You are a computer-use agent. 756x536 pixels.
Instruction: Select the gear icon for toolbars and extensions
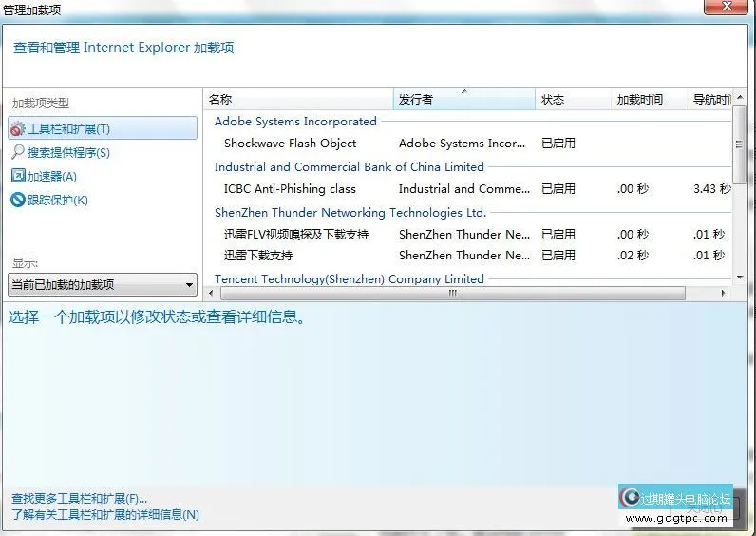click(18, 129)
